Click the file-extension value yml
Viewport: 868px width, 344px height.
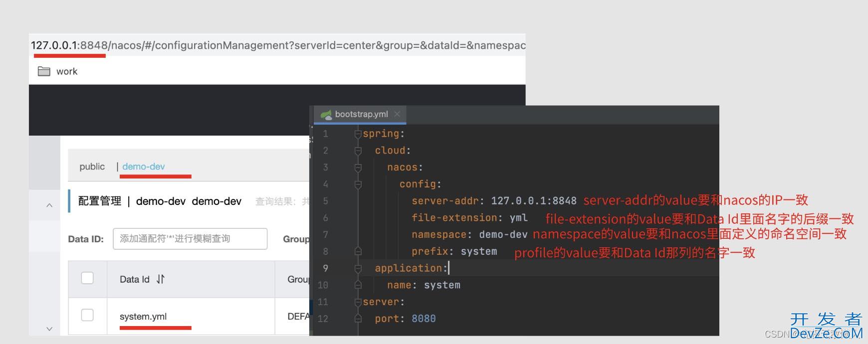[x=519, y=218]
